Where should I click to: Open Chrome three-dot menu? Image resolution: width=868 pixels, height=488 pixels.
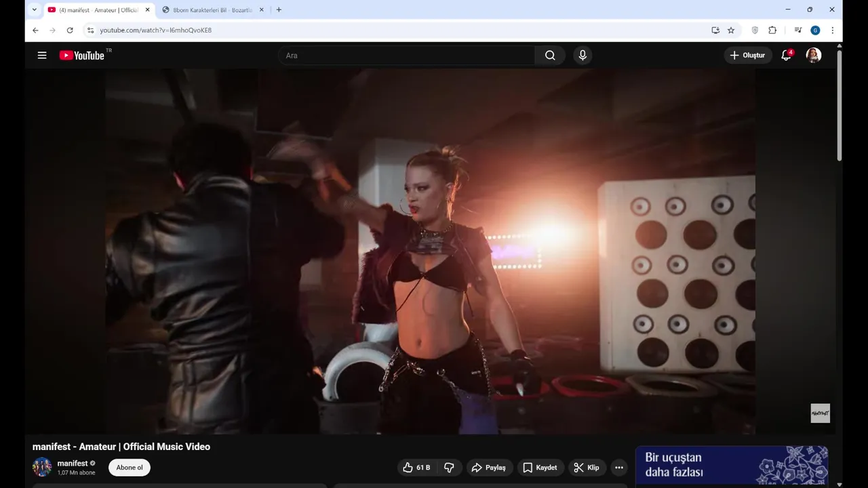832,30
